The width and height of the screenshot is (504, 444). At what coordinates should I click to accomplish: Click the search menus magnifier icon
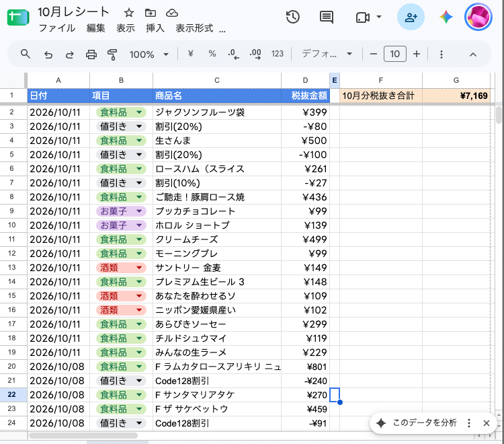26,54
